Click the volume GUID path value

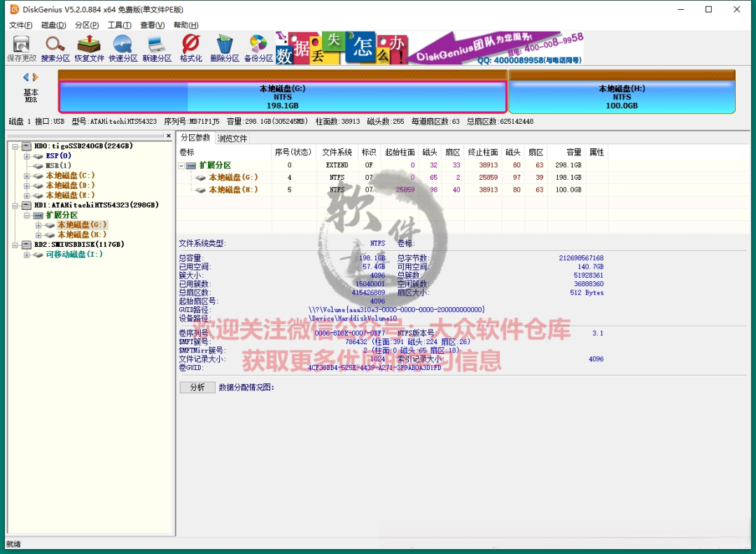(396, 310)
